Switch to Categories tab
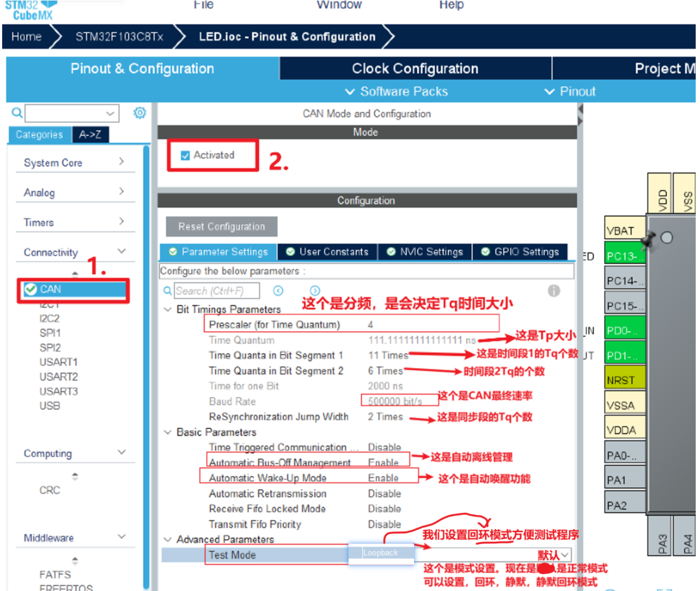Screen dimensions: 700x591 pyautogui.click(x=39, y=135)
